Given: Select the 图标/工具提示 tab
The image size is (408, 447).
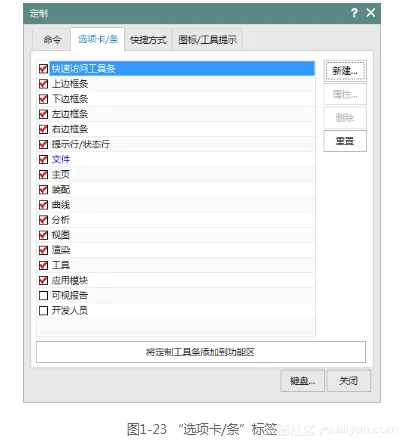Looking at the screenshot, I should (x=207, y=40).
